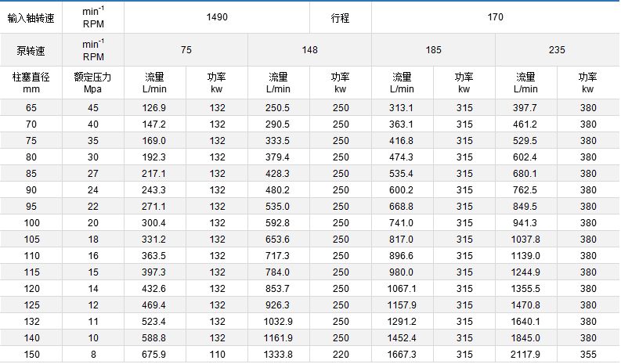Select pump speed 75 column header
621x364 pixels.
coord(186,50)
